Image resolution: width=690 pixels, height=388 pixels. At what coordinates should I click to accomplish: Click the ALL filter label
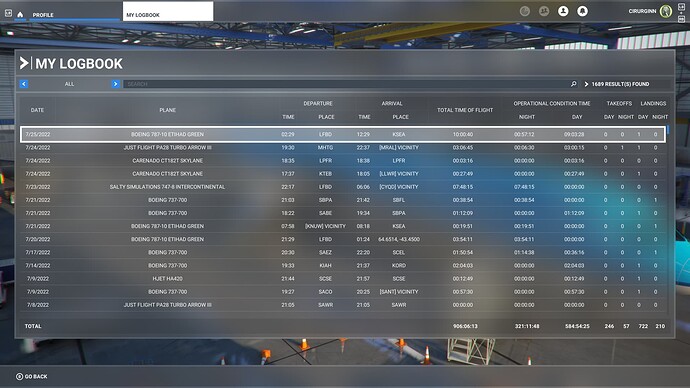click(70, 84)
